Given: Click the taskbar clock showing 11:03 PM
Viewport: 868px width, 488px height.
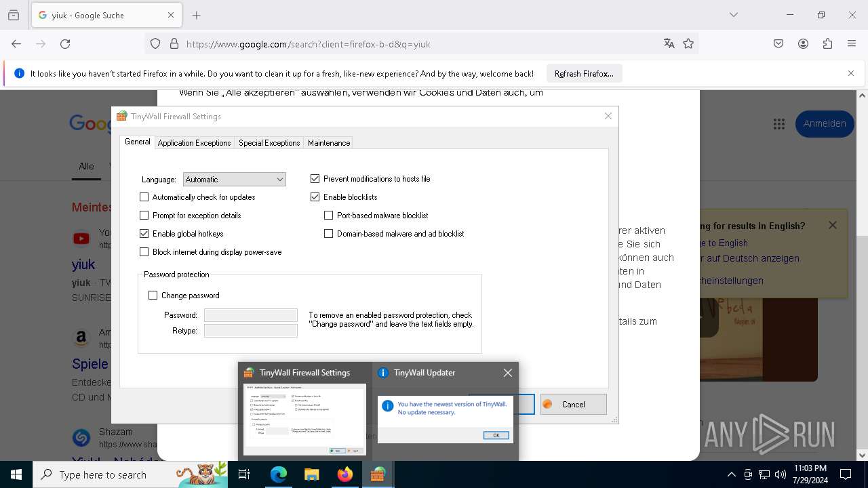Looking at the screenshot, I should point(810,474).
